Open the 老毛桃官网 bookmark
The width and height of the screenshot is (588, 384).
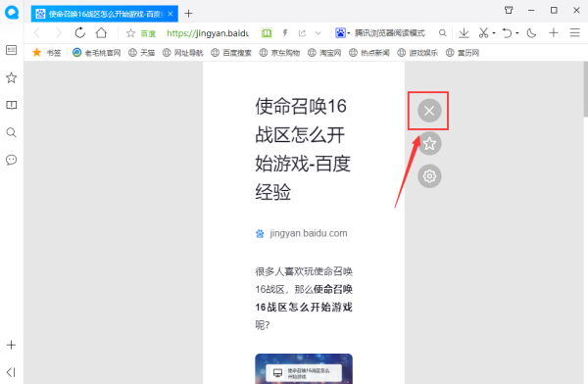pyautogui.click(x=96, y=53)
